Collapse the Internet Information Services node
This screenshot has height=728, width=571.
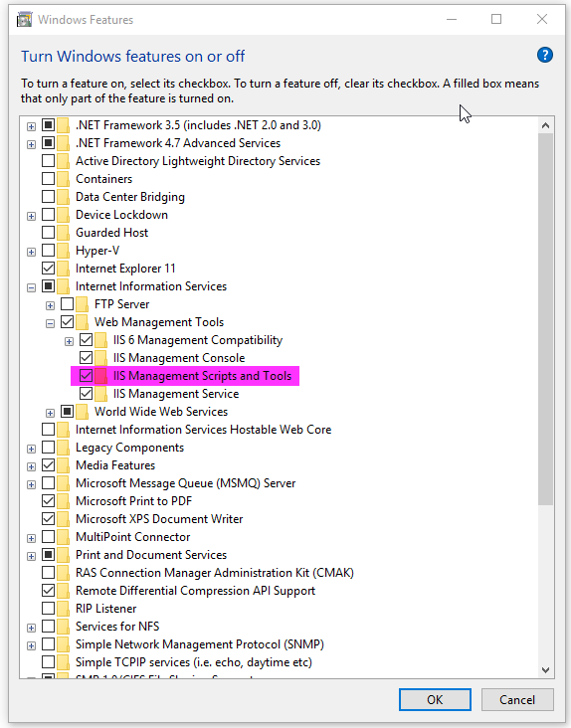point(31,287)
